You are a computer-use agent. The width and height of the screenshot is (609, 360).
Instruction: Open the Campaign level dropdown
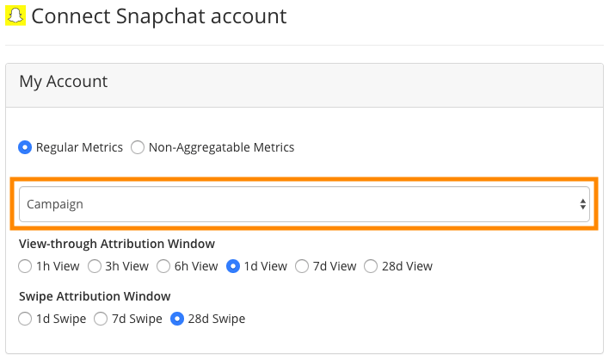(304, 204)
